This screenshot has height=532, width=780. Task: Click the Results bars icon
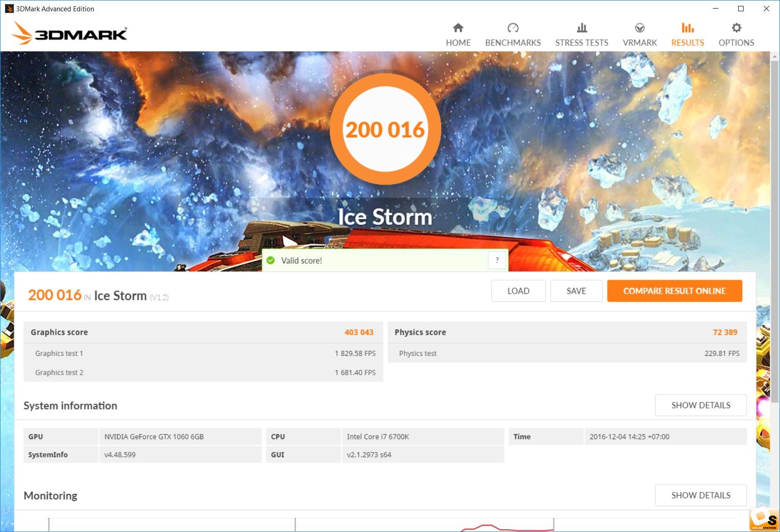(x=687, y=28)
